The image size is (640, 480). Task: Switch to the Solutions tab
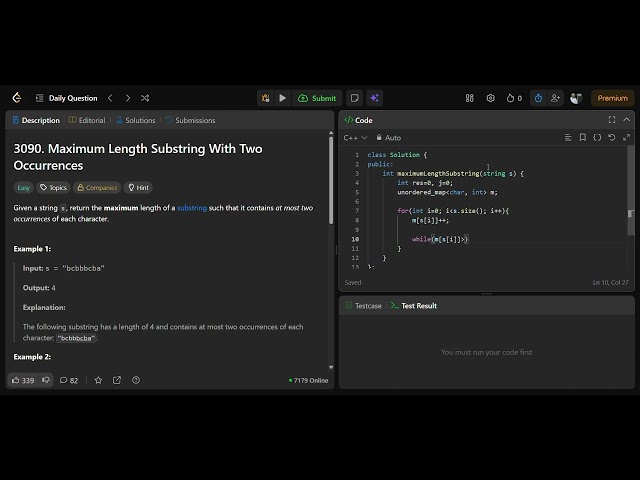click(136, 120)
